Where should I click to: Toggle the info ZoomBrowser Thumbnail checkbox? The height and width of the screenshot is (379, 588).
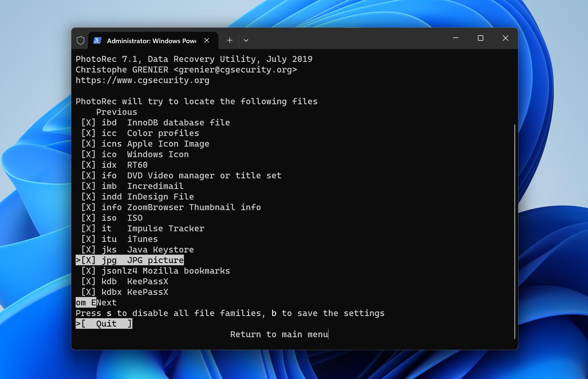tap(88, 207)
